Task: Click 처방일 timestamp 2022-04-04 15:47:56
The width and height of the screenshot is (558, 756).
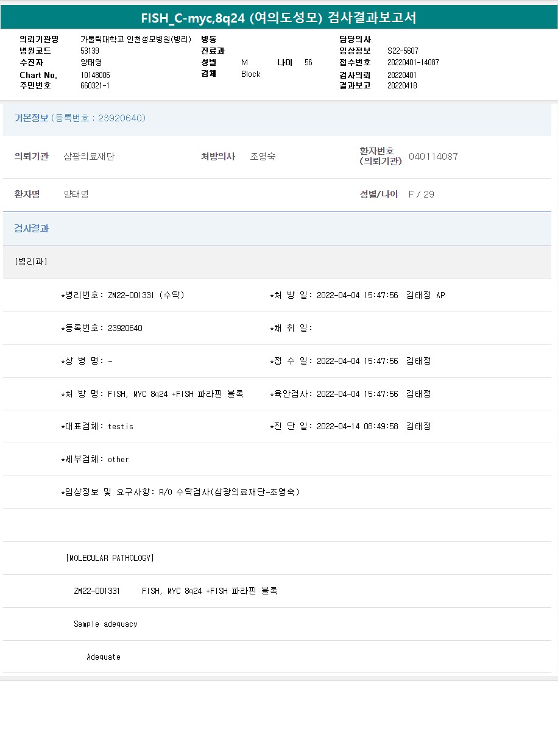Action: click(x=357, y=295)
